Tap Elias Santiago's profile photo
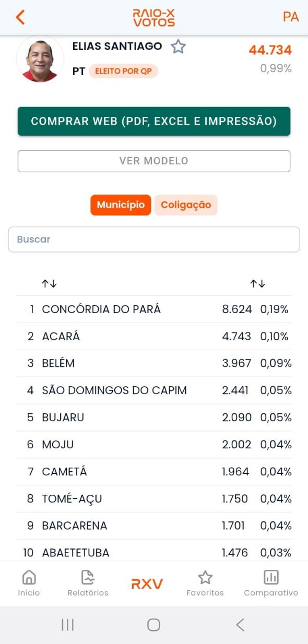The height and width of the screenshot is (644, 308). pos(40,59)
